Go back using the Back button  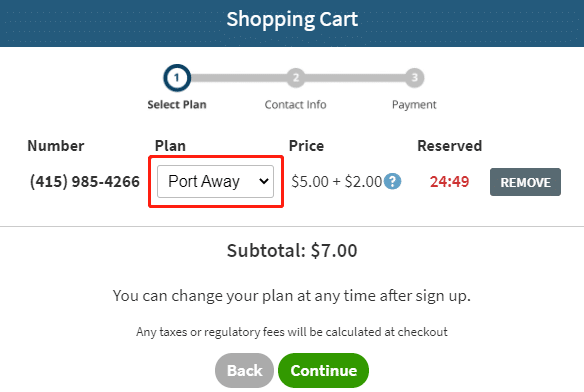(x=244, y=370)
